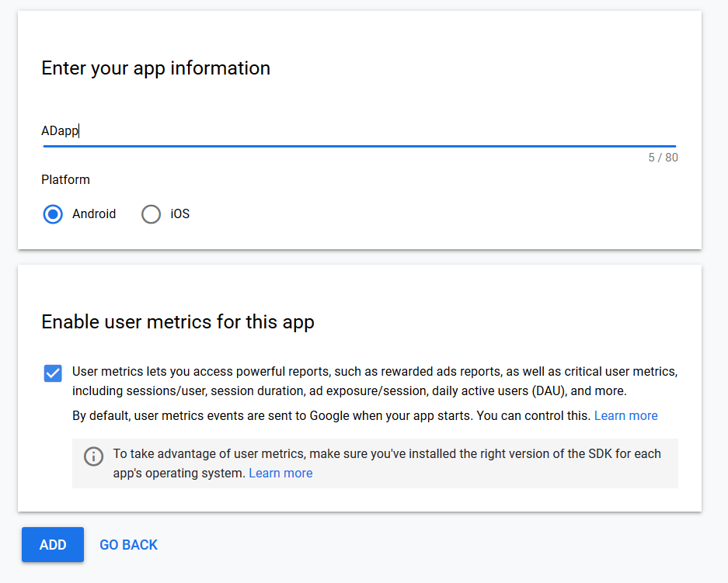Image resolution: width=728 pixels, height=583 pixels.
Task: Click the 'Android' label text
Action: coord(94,213)
